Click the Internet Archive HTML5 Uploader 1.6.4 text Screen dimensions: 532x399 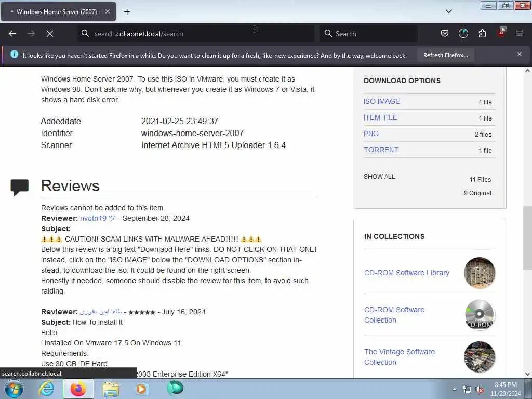coord(214,145)
